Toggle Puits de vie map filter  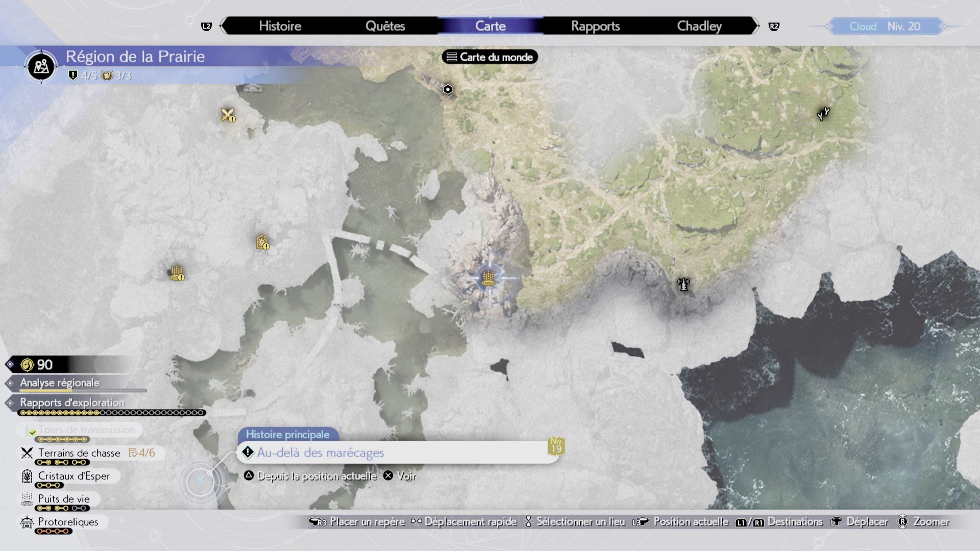(63, 499)
